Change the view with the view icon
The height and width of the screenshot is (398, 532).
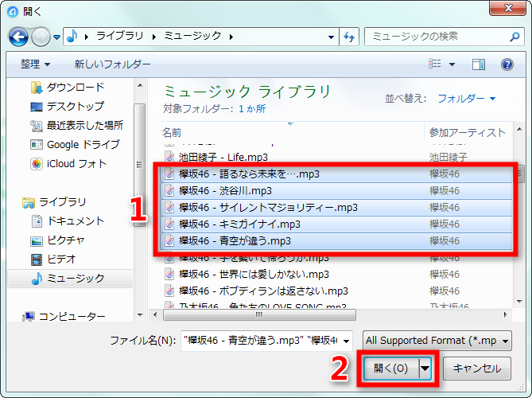[435, 64]
